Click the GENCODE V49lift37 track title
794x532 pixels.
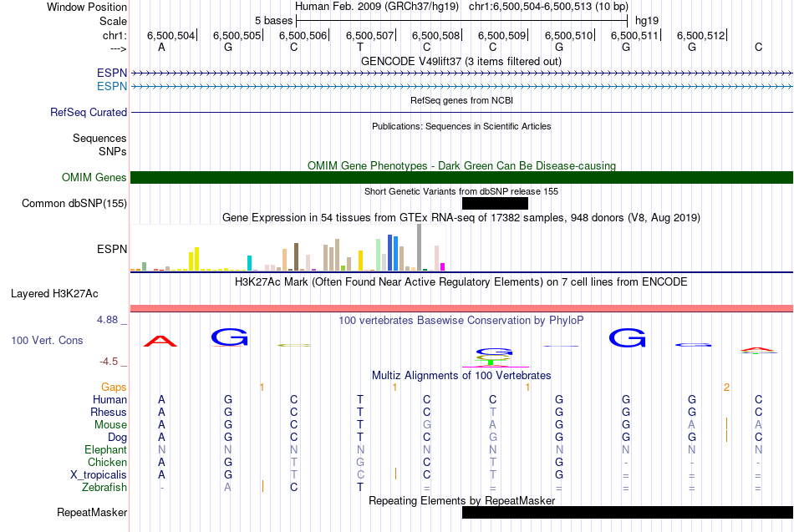tap(461, 62)
